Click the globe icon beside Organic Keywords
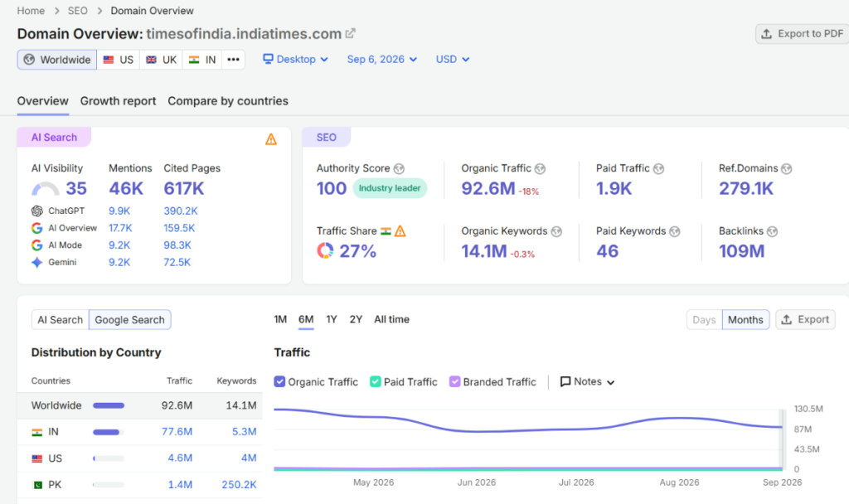This screenshot has height=504, width=849. tap(556, 232)
